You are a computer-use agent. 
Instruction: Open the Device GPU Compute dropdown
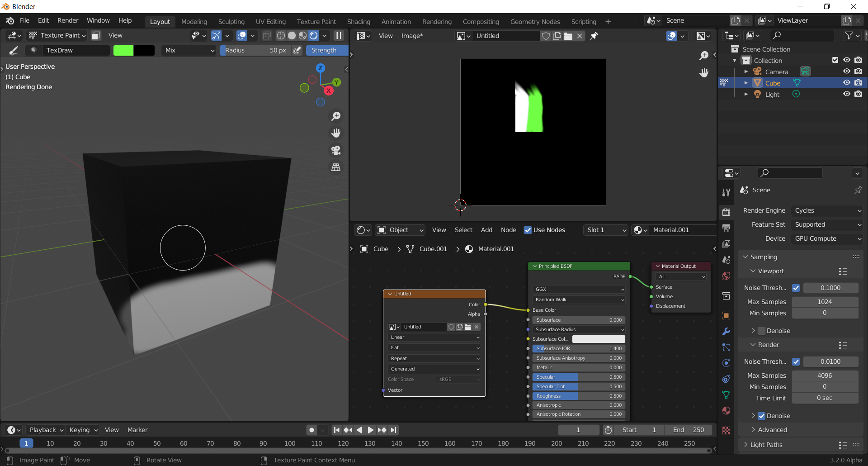(827, 238)
